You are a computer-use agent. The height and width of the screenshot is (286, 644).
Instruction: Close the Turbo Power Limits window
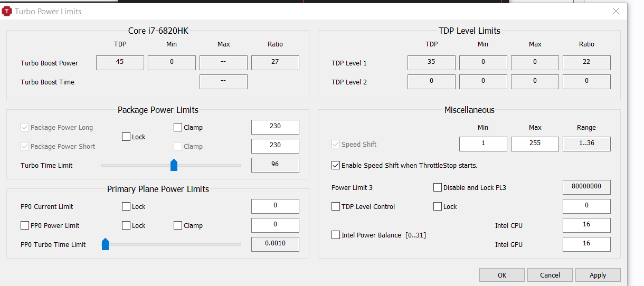615,11
